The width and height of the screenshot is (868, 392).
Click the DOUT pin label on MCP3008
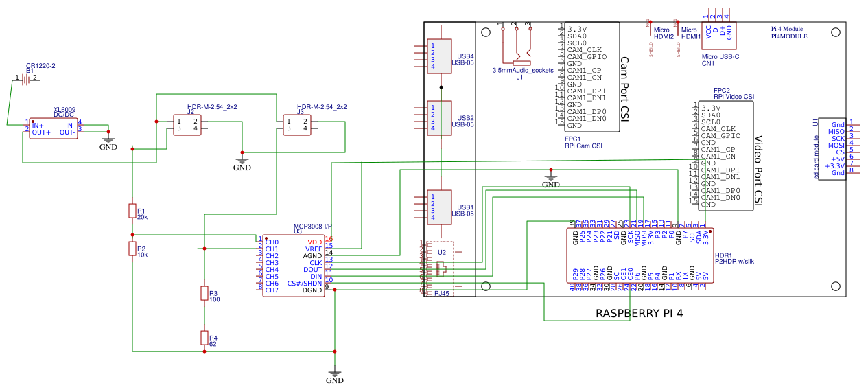[313, 269]
